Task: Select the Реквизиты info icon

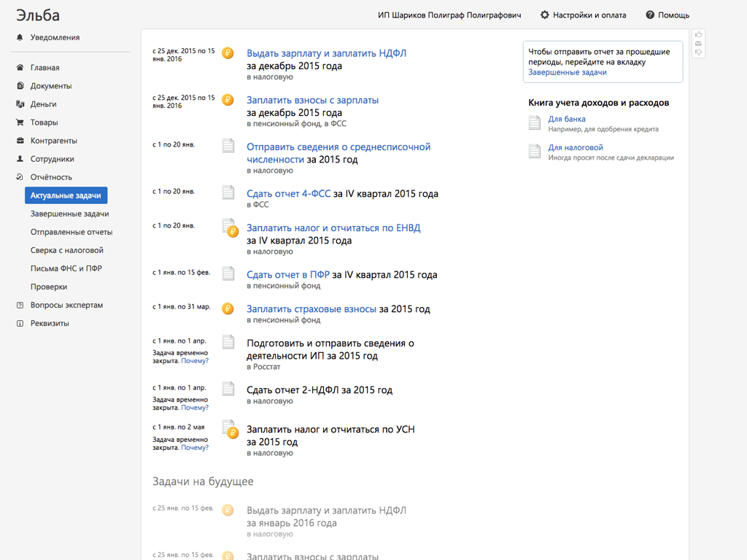Action: tap(20, 323)
